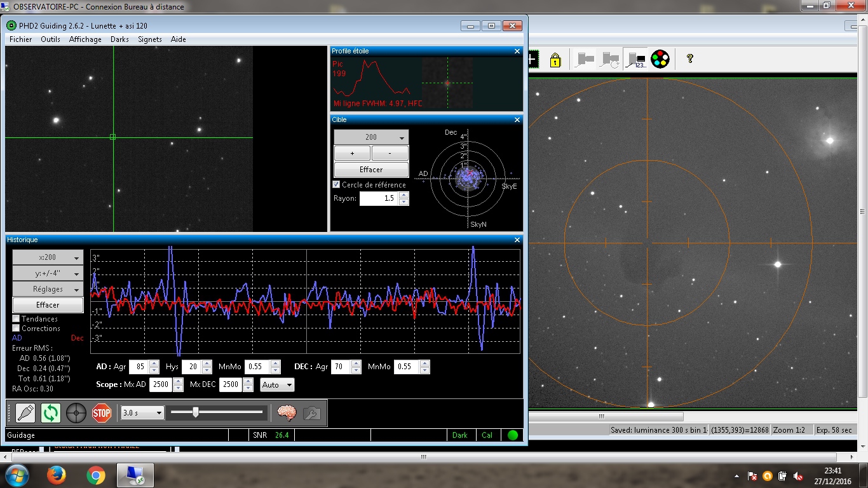The height and width of the screenshot is (488, 868).
Task: Click the crosshair guide icon
Action: pos(76,413)
